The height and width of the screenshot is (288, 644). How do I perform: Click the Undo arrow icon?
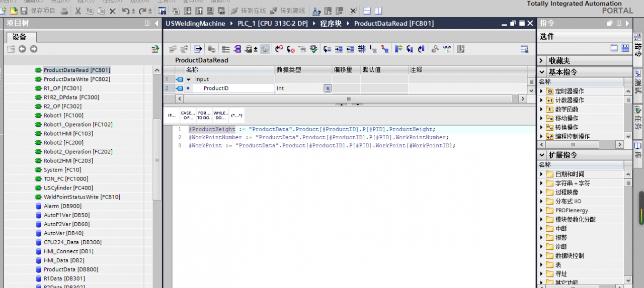click(x=125, y=11)
